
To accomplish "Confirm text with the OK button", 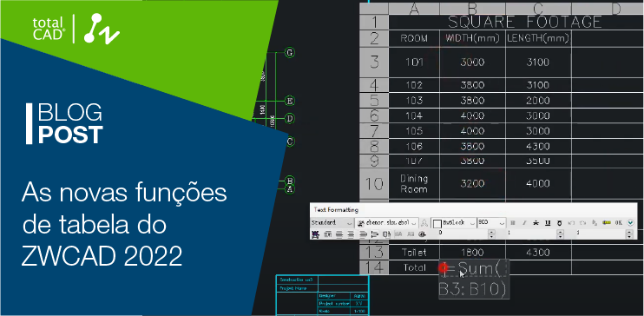I will pyautogui.click(x=619, y=223).
